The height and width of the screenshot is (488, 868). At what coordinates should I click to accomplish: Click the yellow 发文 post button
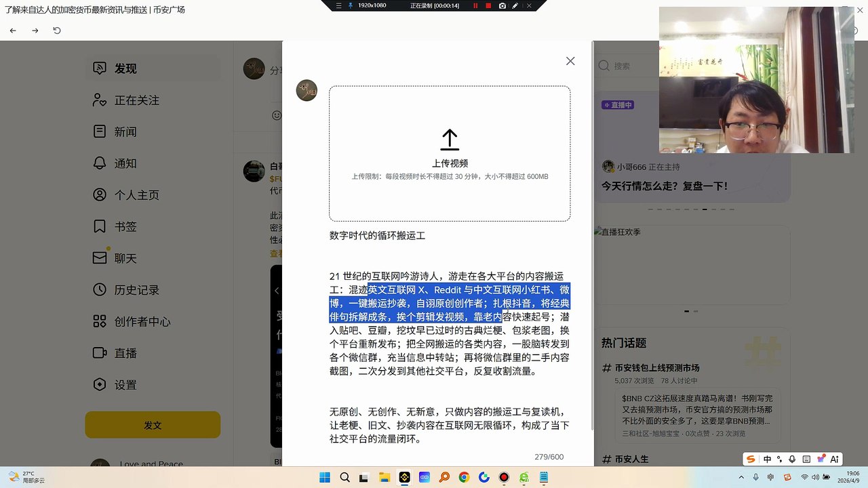(153, 425)
